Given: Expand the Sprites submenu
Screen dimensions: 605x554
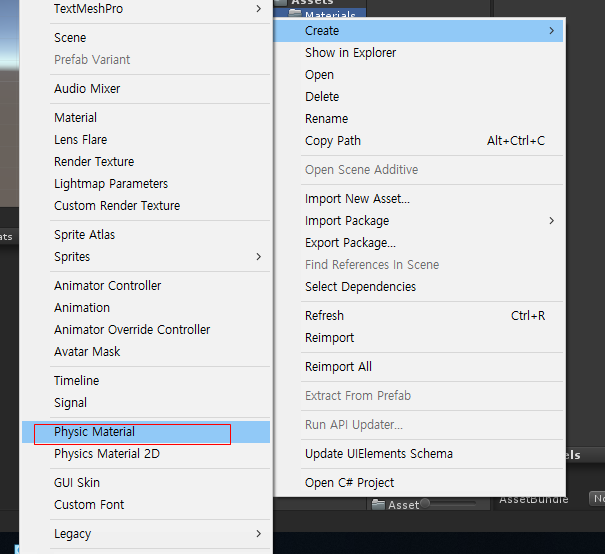Looking at the screenshot, I should tap(146, 257).
